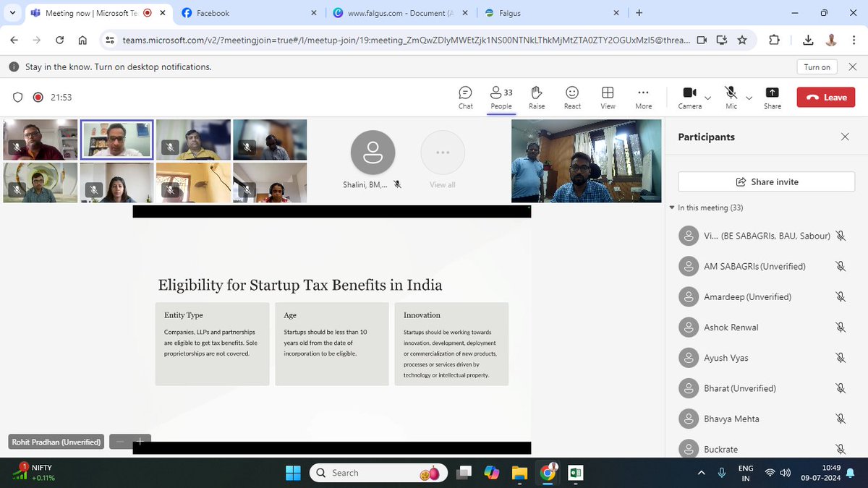Open the View layout options

click(608, 98)
